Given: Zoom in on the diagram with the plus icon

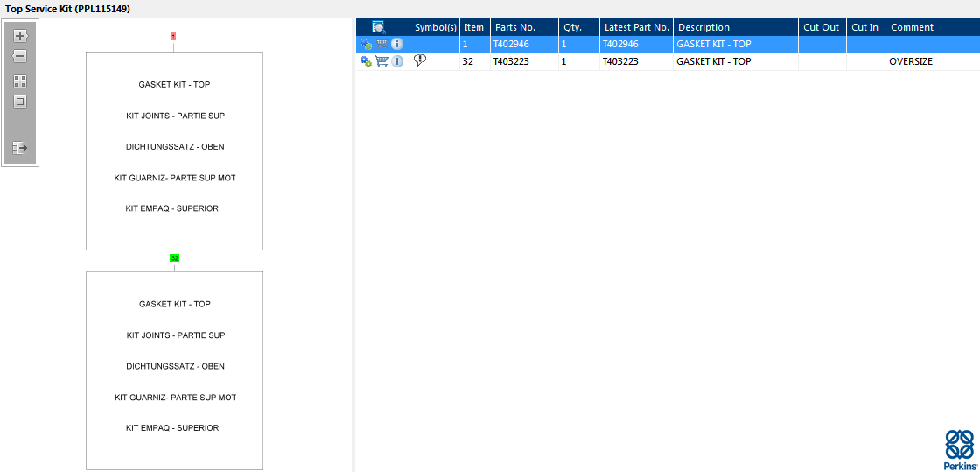Looking at the screenshot, I should (20, 36).
